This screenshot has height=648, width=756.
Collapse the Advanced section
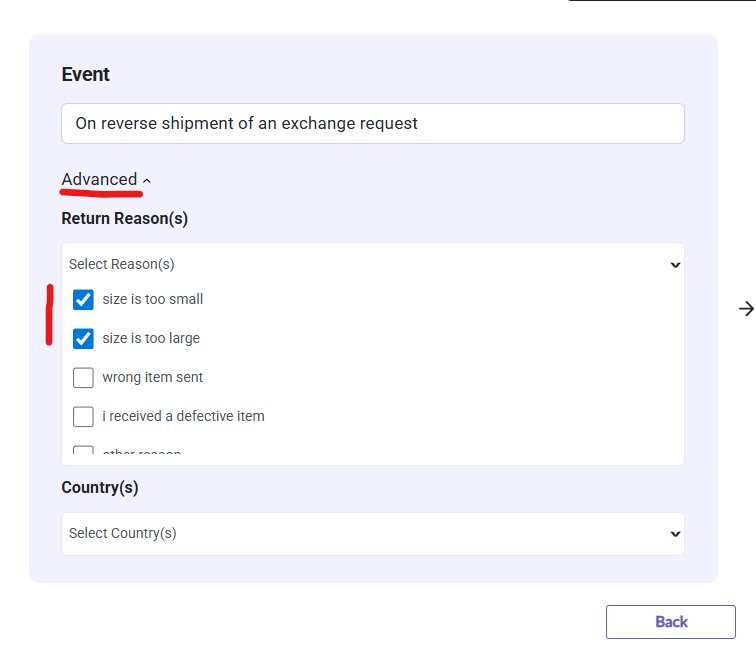point(99,180)
